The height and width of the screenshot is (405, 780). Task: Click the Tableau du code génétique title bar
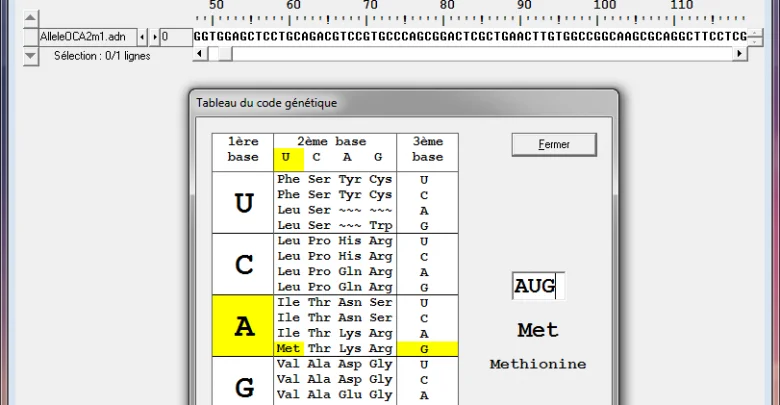tap(404, 103)
